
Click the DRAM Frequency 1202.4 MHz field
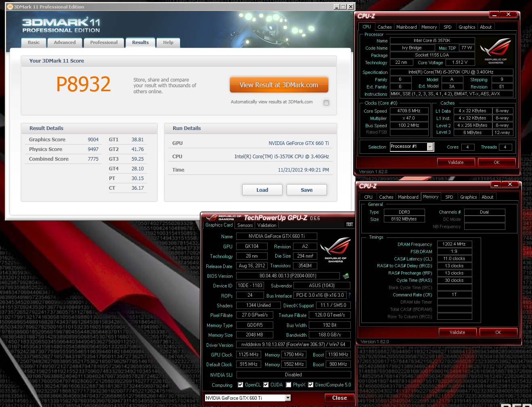[454, 244]
